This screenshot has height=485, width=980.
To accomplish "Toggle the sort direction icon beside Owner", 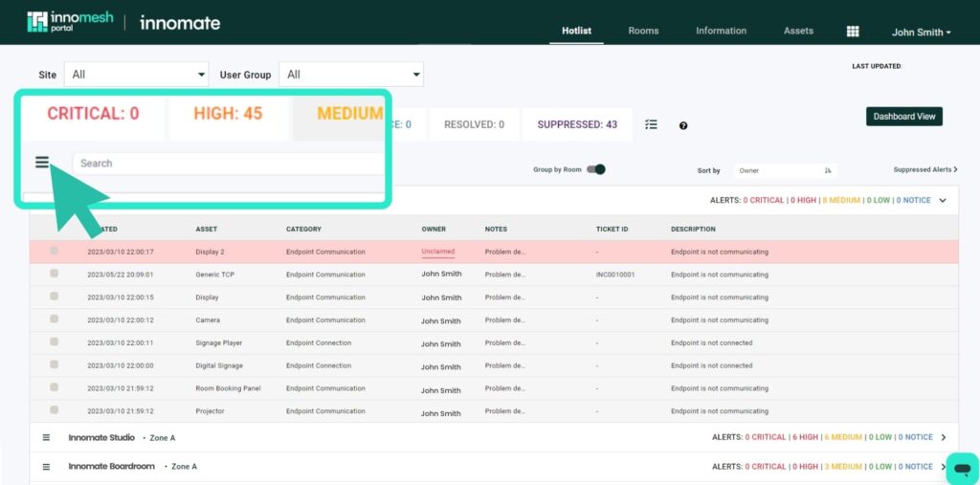I will point(828,170).
